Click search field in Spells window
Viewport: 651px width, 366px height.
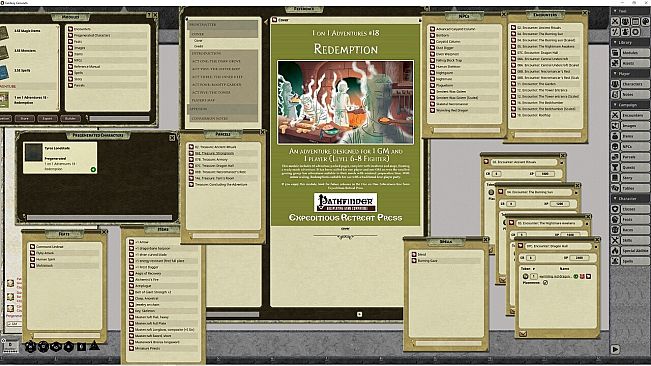[449, 343]
